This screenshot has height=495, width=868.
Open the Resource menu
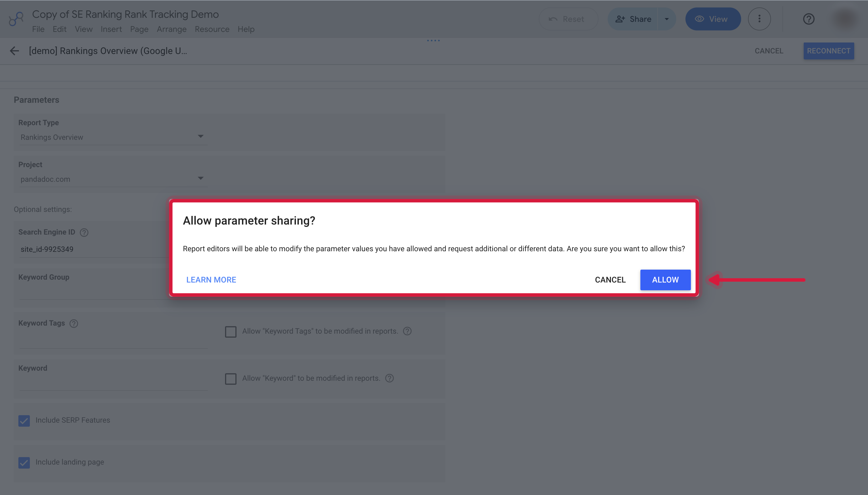[x=212, y=29]
